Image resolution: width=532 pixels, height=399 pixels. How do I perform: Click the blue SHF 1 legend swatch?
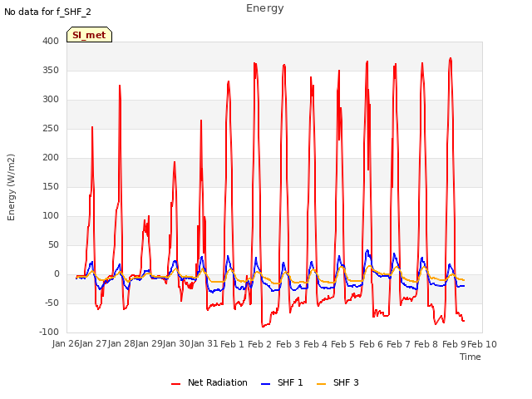coord(265,384)
